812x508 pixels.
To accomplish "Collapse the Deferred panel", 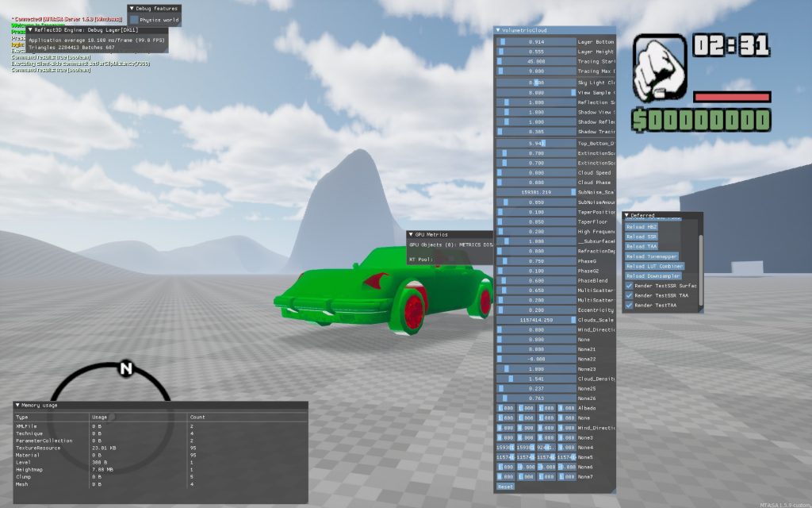I will 626,215.
